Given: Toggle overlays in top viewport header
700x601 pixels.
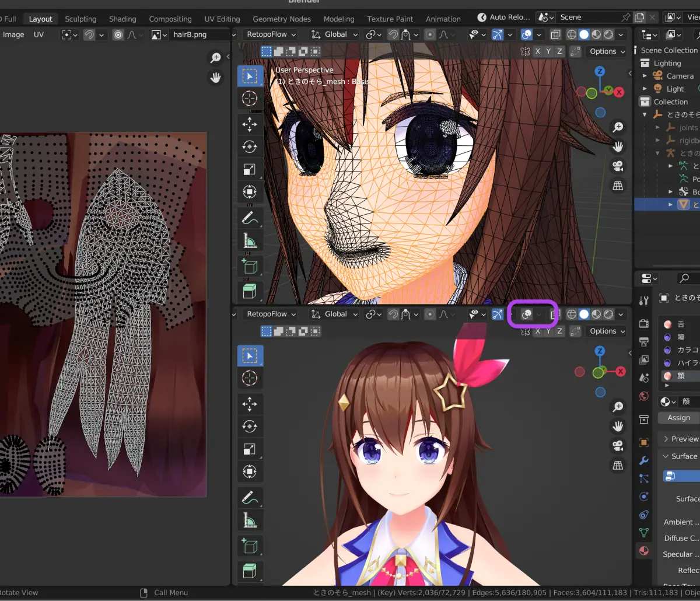Looking at the screenshot, I should [526, 34].
